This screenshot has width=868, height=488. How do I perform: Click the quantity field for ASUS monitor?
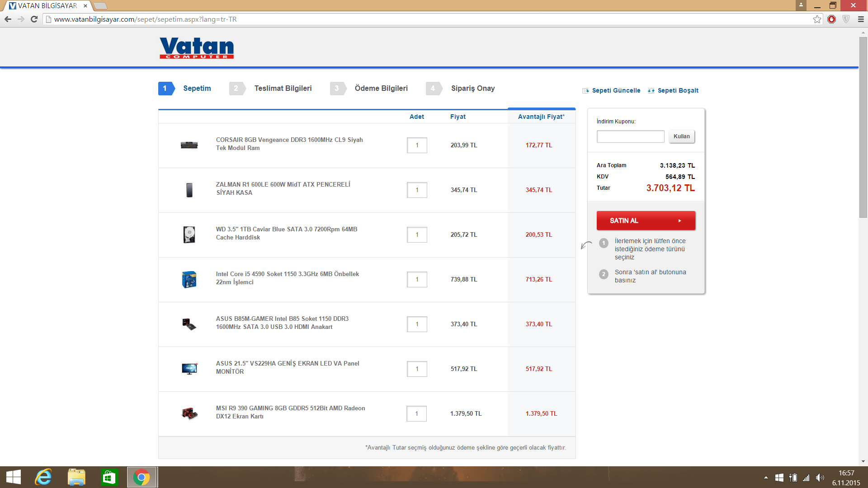417,369
